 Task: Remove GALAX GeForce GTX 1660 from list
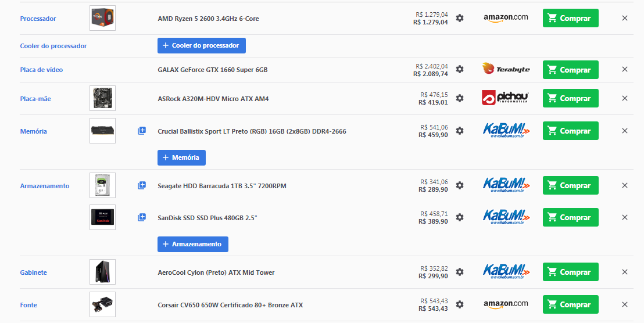(625, 69)
